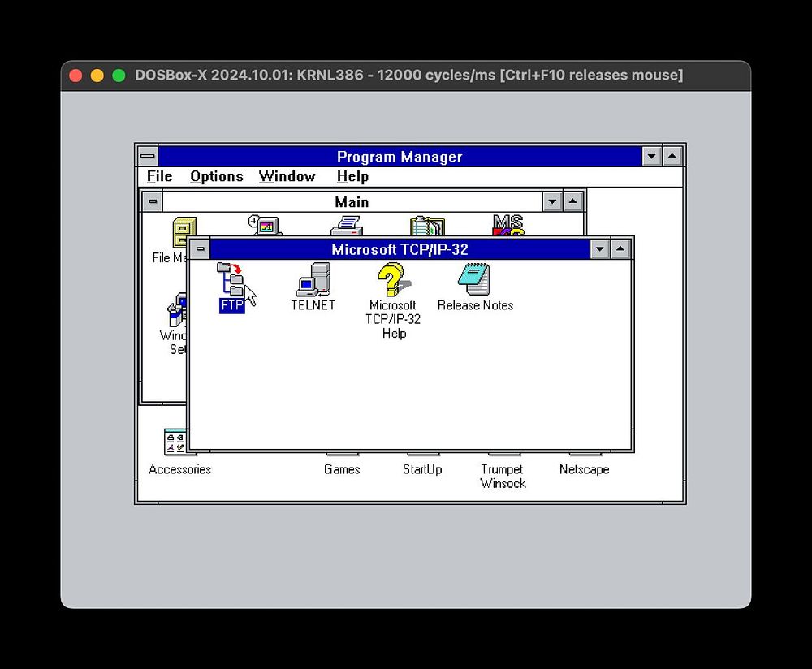Open Program Manager control menu box
The width and height of the screenshot is (812, 669).
148,156
